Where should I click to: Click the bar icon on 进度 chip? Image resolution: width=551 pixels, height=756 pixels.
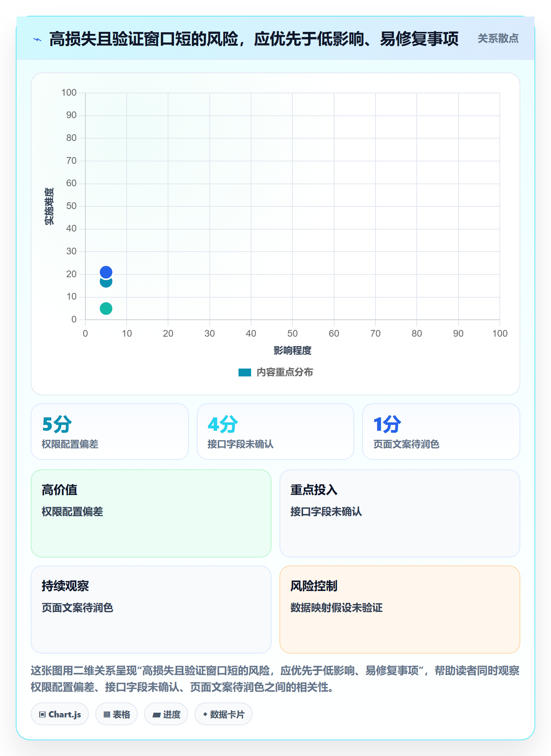click(157, 715)
